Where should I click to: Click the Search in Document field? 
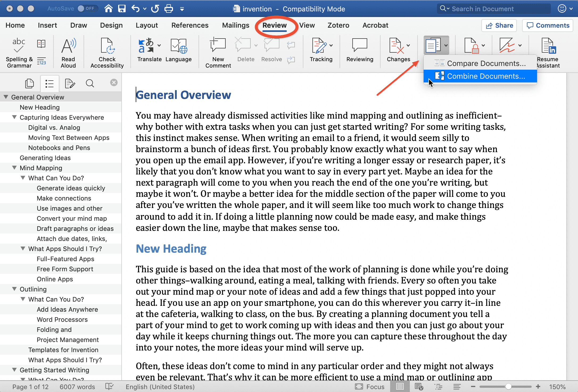coord(494,9)
